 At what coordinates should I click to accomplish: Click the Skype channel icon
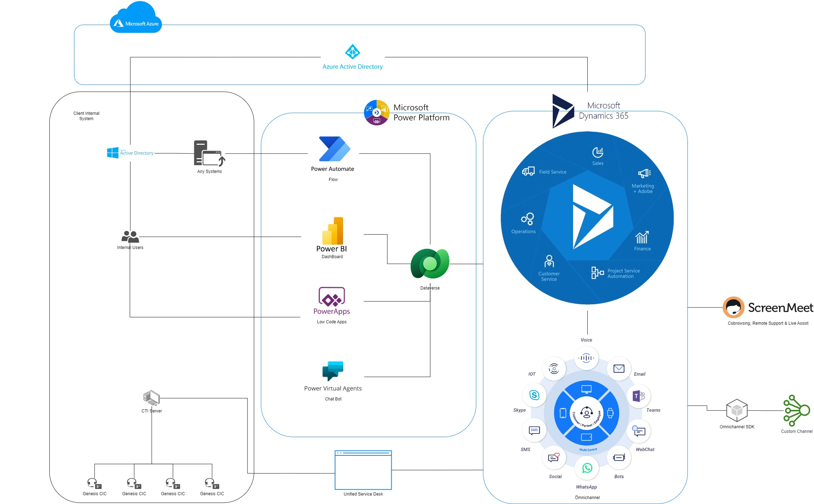[x=534, y=395]
